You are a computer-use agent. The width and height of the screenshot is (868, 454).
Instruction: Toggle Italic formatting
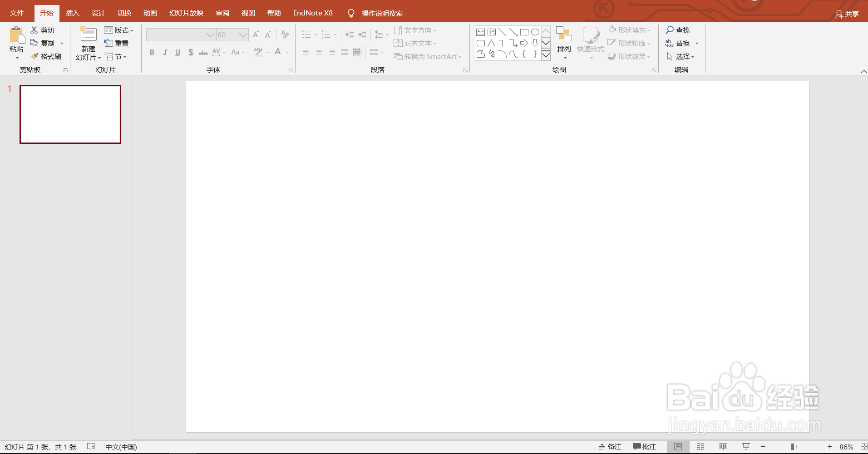165,53
